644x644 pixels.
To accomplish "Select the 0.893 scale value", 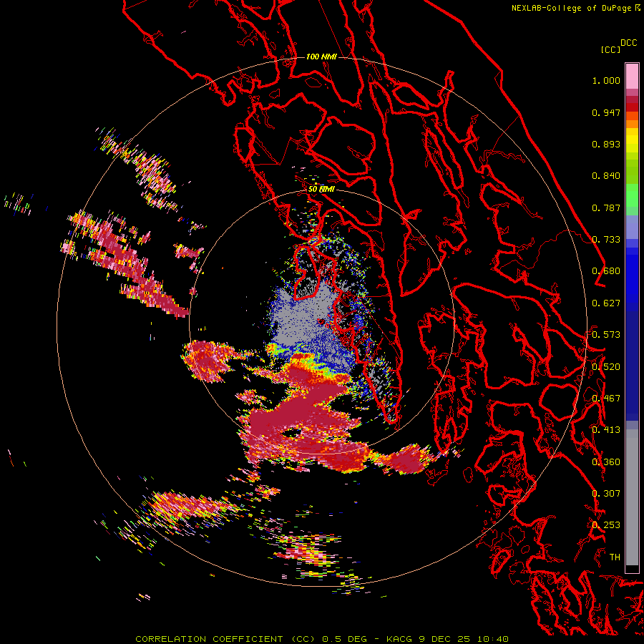I will (x=606, y=144).
